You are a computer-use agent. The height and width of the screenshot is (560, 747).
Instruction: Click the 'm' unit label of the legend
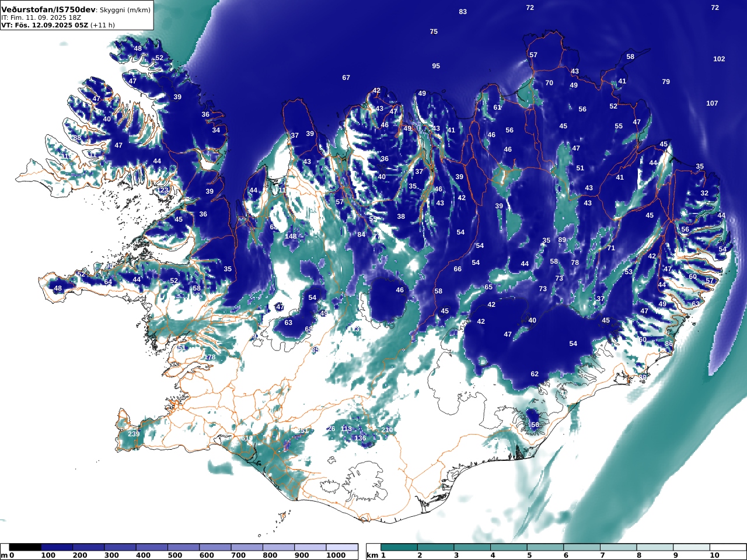coord(4,555)
